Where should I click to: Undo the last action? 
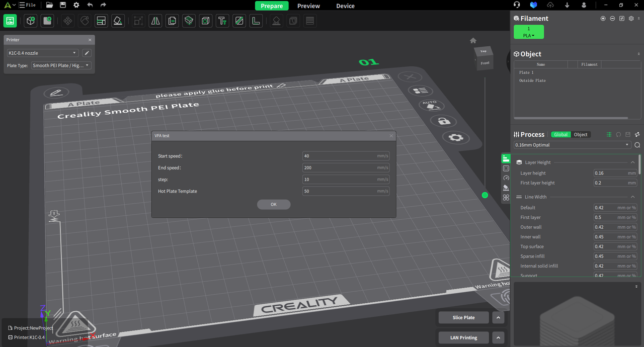90,5
